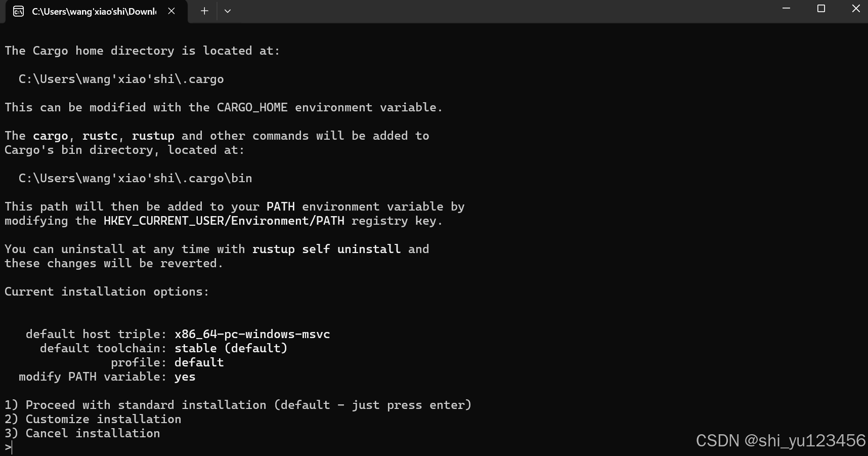Viewport: 868px width, 456px height.
Task: Click the rustup self uninstall command text
Action: click(326, 249)
